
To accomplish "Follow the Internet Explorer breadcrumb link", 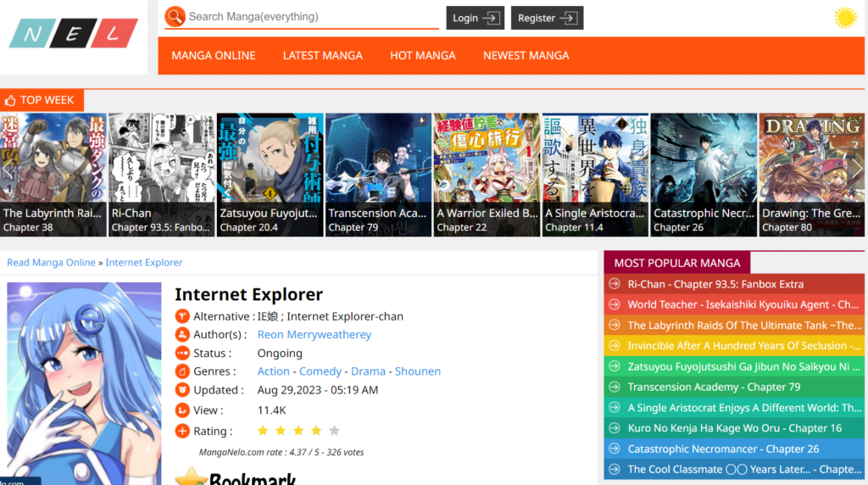I will point(144,263).
